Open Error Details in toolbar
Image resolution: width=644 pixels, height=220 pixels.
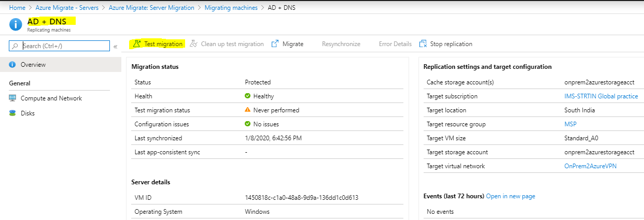point(395,44)
